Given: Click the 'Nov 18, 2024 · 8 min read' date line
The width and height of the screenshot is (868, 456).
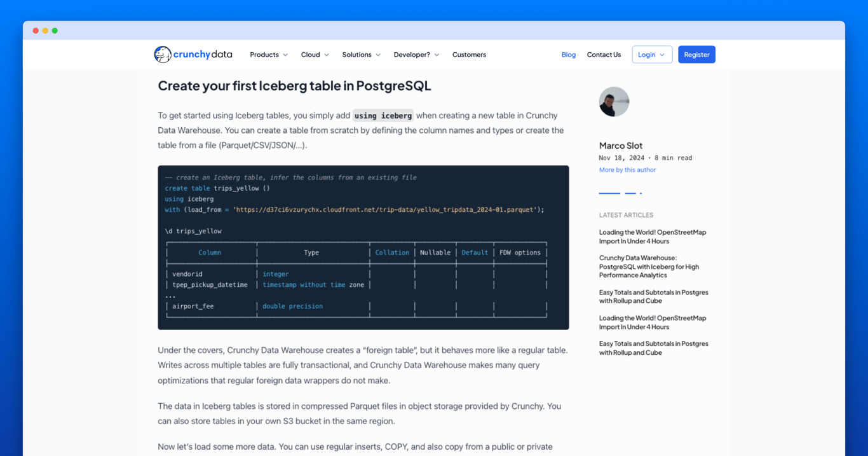Looking at the screenshot, I should point(646,158).
